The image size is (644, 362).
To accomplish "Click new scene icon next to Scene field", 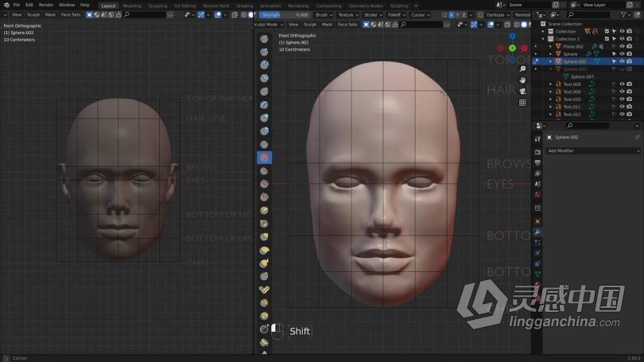I will pyautogui.click(x=556, y=5).
